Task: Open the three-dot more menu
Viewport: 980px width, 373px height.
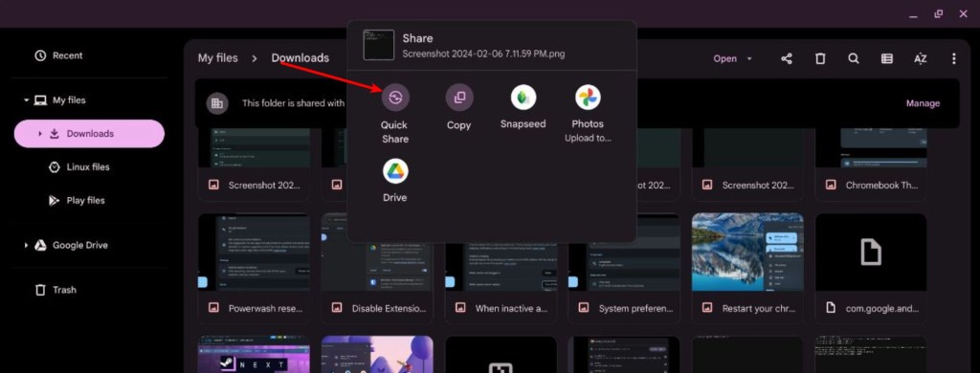Action: pos(954,58)
